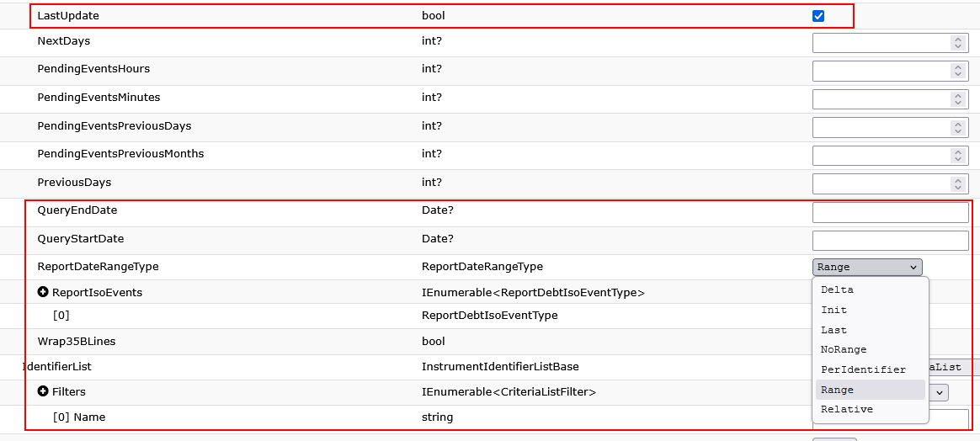This screenshot has height=441, width=980.
Task: Click the [0] row under ReportIsoEvents
Action: point(61,316)
